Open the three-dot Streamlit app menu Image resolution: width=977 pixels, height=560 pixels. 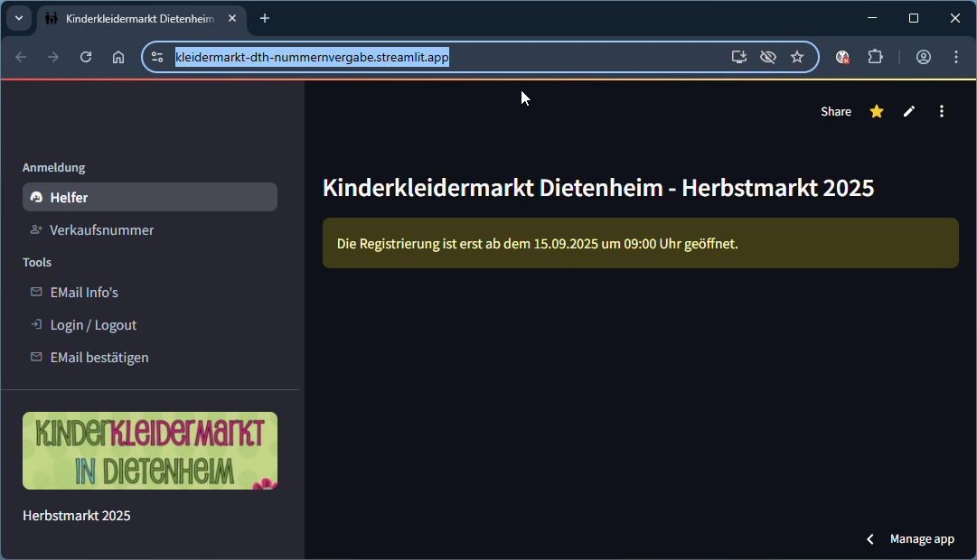pyautogui.click(x=942, y=111)
